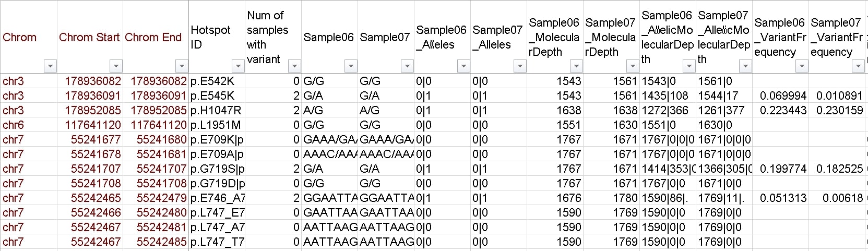Expand the Chrom End filter arrow
Image resolution: width=868 pixels, height=251 pixels.
[x=182, y=66]
